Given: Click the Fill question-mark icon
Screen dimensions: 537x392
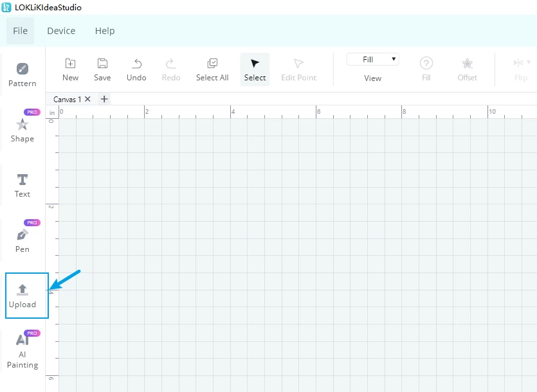Looking at the screenshot, I should 426,64.
